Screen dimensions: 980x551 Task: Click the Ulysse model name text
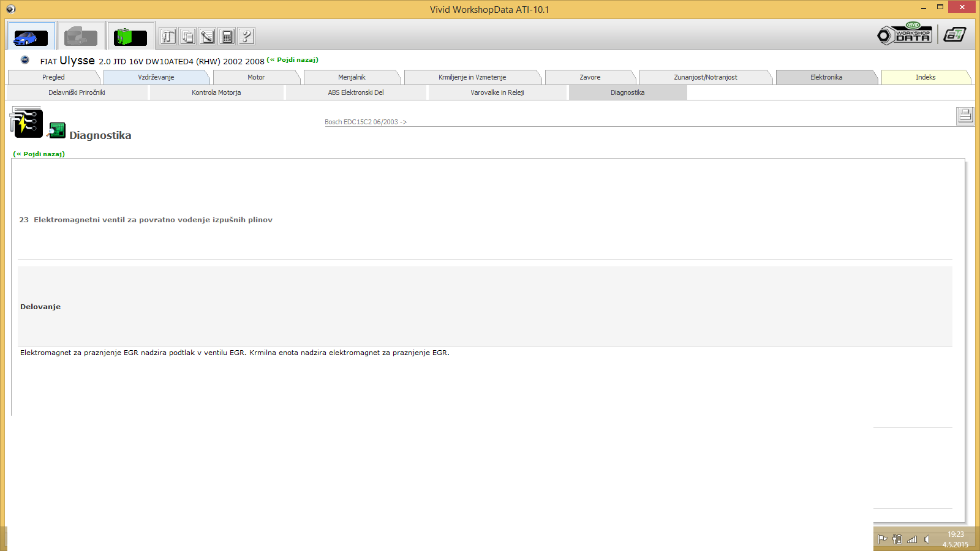point(77,61)
